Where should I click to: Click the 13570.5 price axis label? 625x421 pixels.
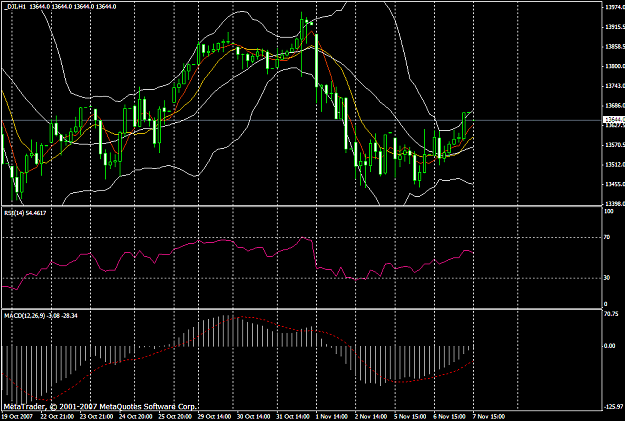[x=615, y=145]
